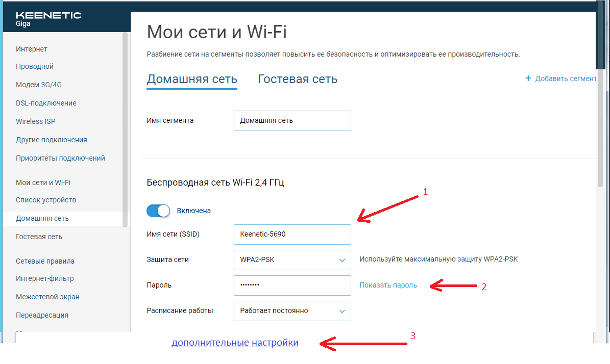The height and width of the screenshot is (364, 610).
Task: Click the Мои сети и Wi-Fi page heading
Action: (x=216, y=32)
